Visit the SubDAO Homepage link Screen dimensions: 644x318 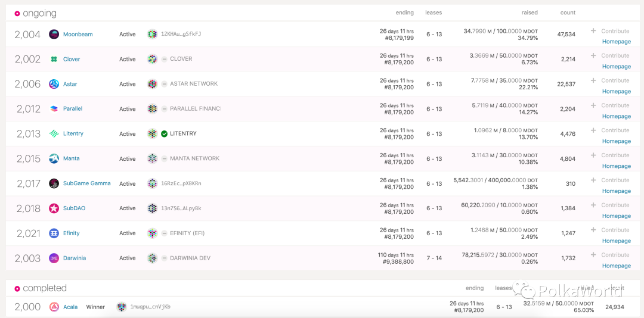[x=617, y=216]
